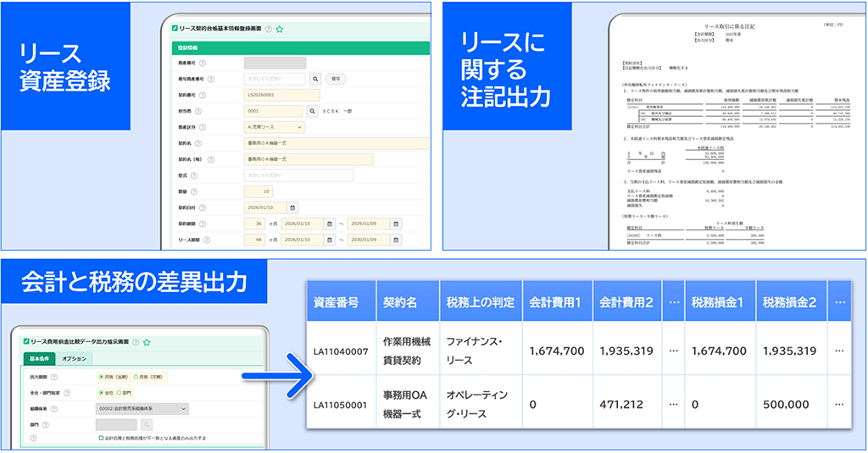Click favorite star on lease registration screen

pyautogui.click(x=280, y=29)
